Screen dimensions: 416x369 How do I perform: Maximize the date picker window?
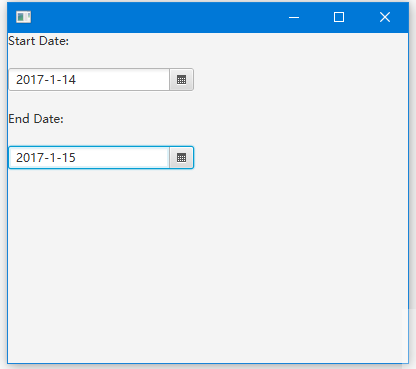(339, 17)
